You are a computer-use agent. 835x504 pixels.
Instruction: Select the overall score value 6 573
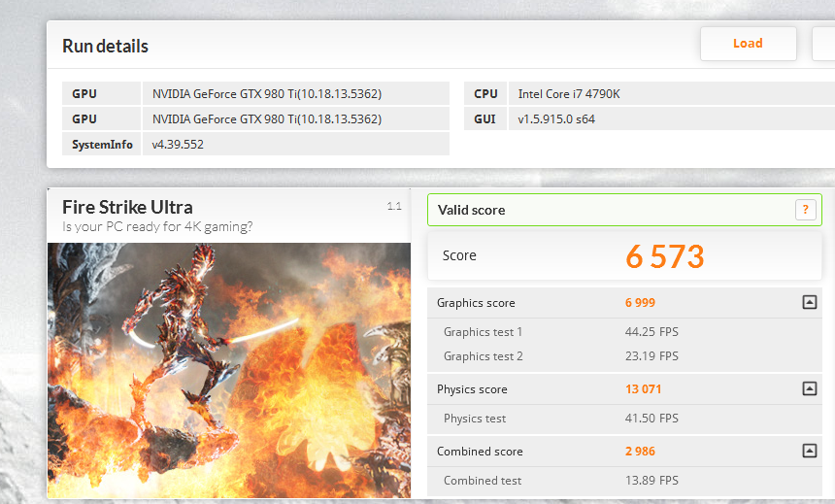click(x=664, y=256)
